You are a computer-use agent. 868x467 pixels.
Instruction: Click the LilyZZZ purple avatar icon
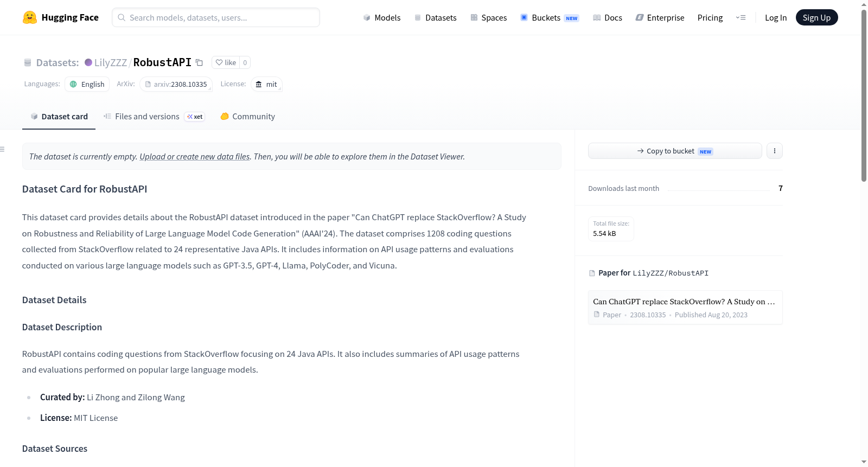pyautogui.click(x=88, y=62)
